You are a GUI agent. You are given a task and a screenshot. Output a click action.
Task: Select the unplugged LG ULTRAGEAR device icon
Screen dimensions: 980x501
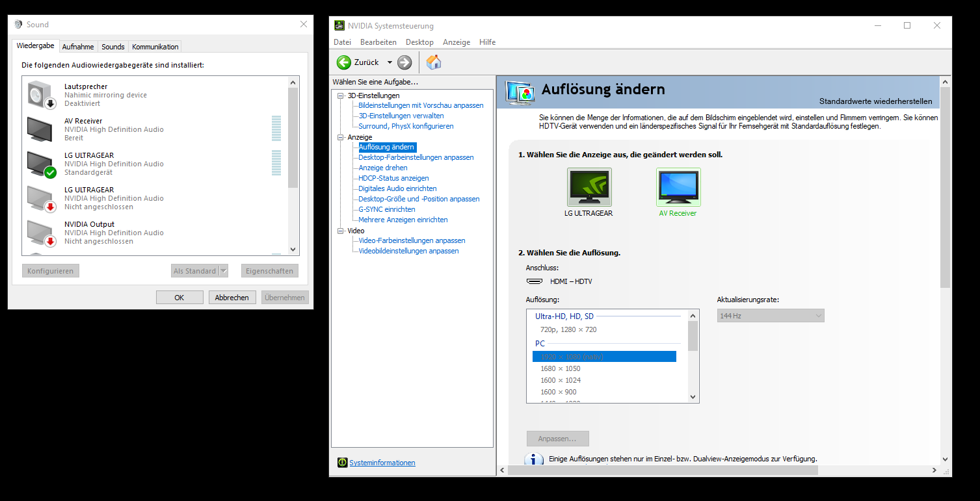pyautogui.click(x=42, y=199)
